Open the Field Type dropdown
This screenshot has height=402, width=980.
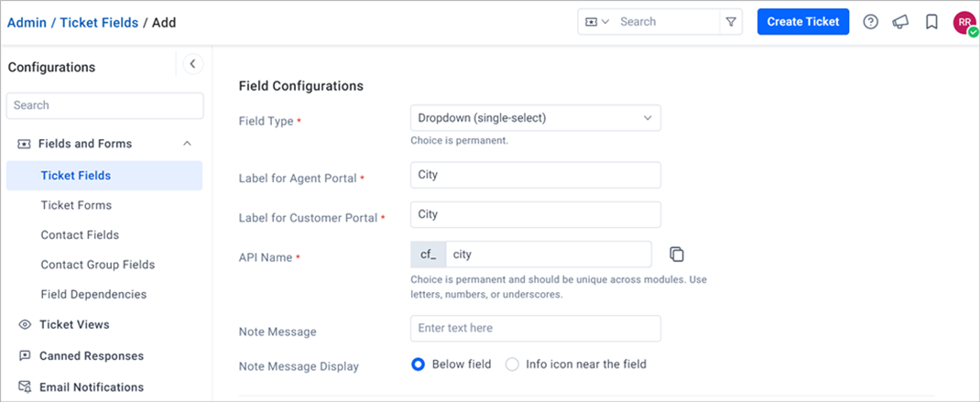[536, 117]
